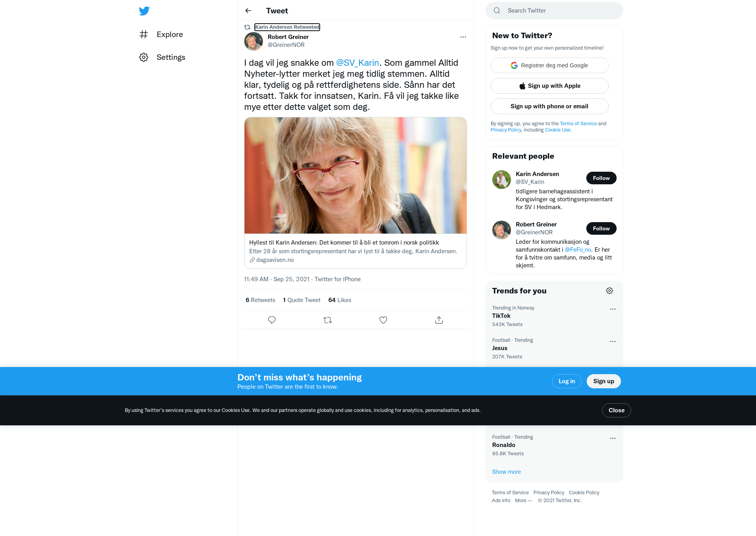756x536 pixels.
Task: Like the tweet with the heart icon
Action: 383,320
